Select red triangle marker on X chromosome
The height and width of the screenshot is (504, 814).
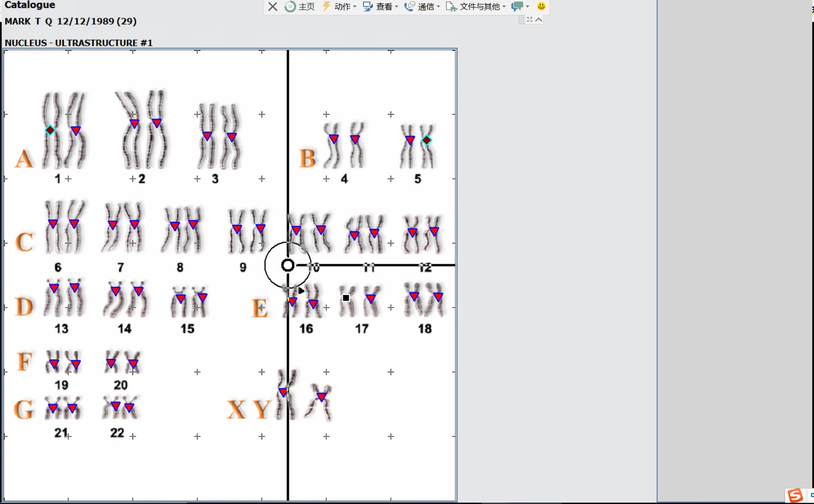coord(283,392)
